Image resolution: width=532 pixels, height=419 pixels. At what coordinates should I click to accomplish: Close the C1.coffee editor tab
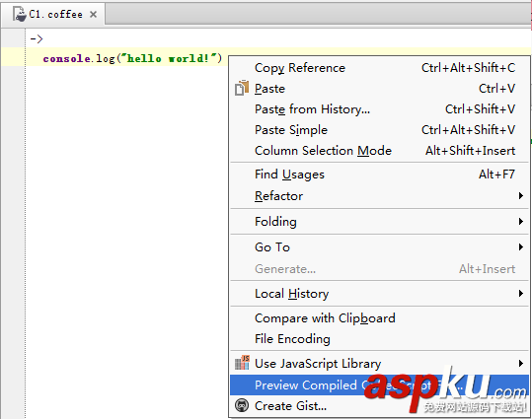pos(94,14)
